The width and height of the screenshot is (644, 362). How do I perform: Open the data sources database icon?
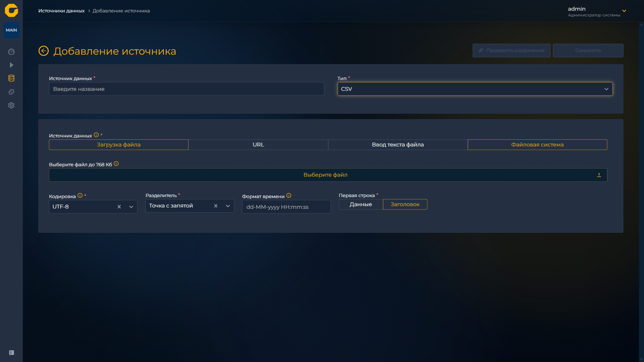pyautogui.click(x=11, y=78)
